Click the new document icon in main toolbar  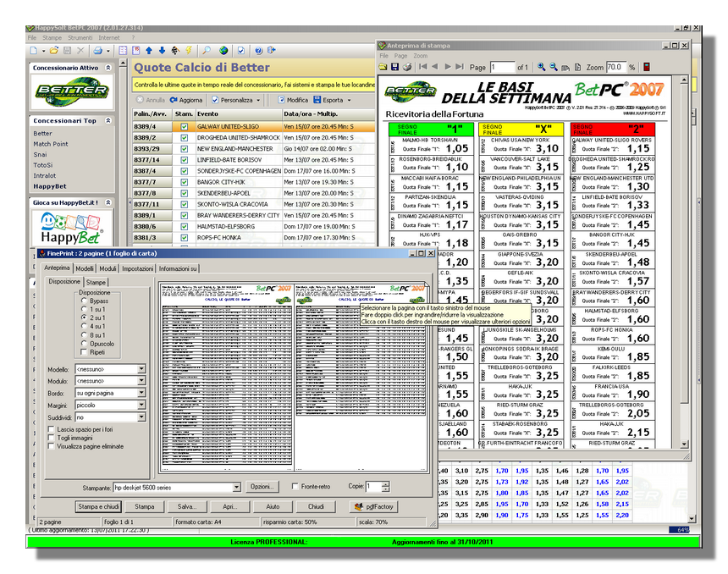click(33, 50)
